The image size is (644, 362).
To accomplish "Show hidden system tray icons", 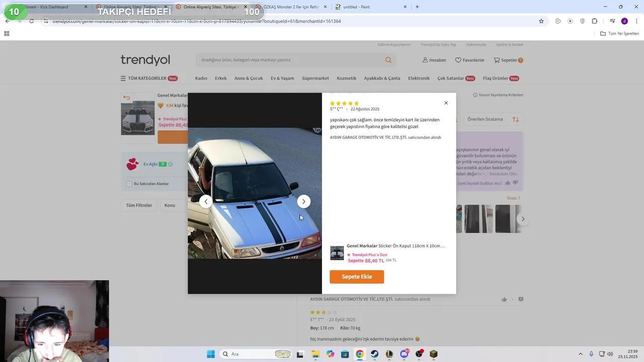I will (x=580, y=354).
